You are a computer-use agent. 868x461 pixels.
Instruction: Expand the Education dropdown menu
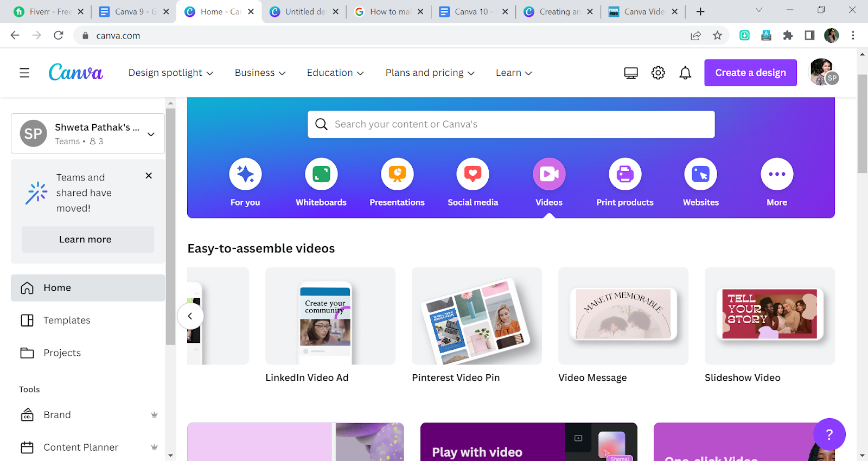click(x=335, y=73)
